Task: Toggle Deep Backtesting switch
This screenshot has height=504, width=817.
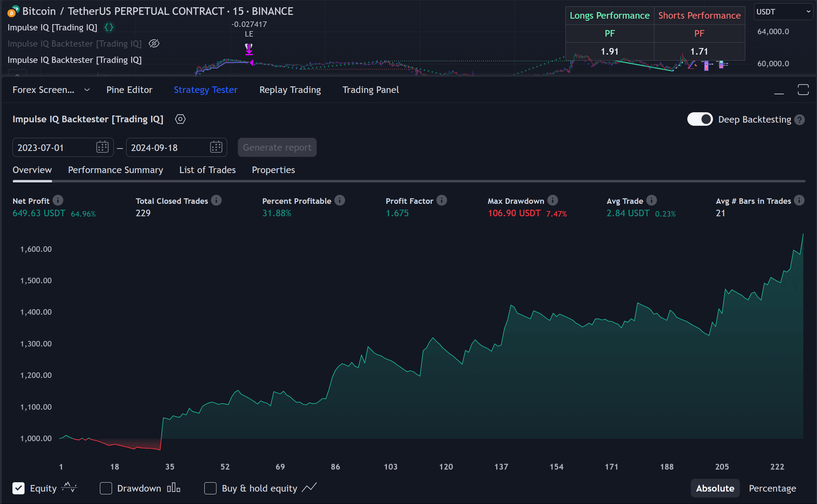Action: (x=700, y=120)
